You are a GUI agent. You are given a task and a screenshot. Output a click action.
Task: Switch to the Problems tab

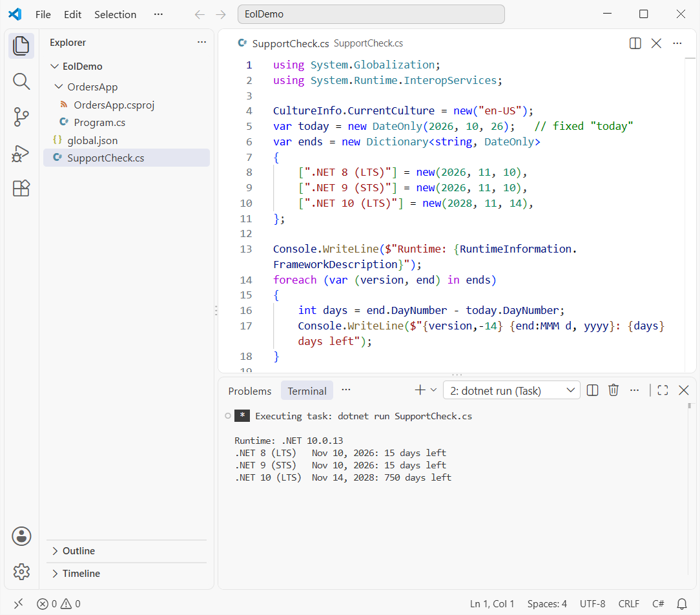(249, 391)
